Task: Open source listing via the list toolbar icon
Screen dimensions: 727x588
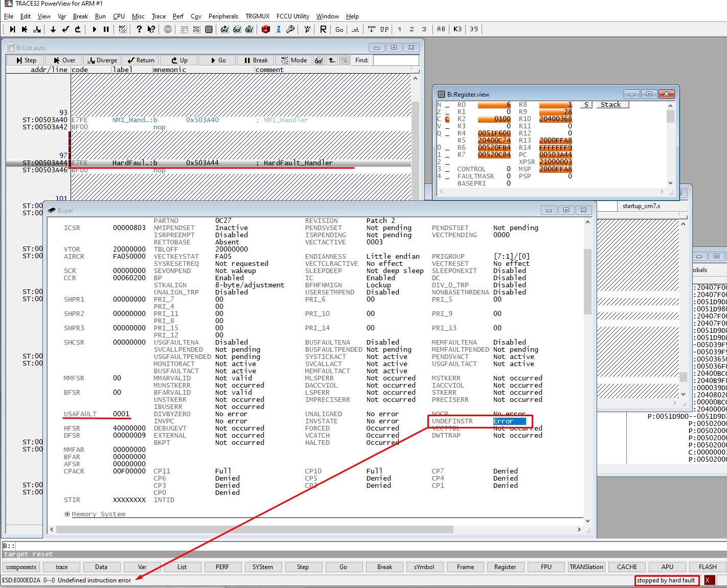Action: click(183, 29)
